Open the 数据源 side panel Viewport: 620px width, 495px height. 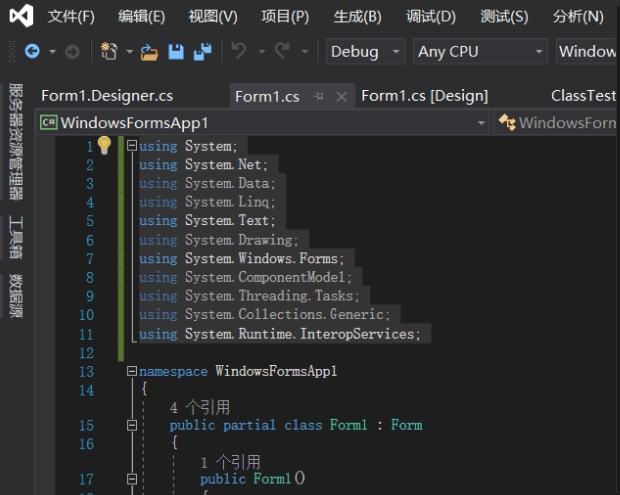click(16, 296)
